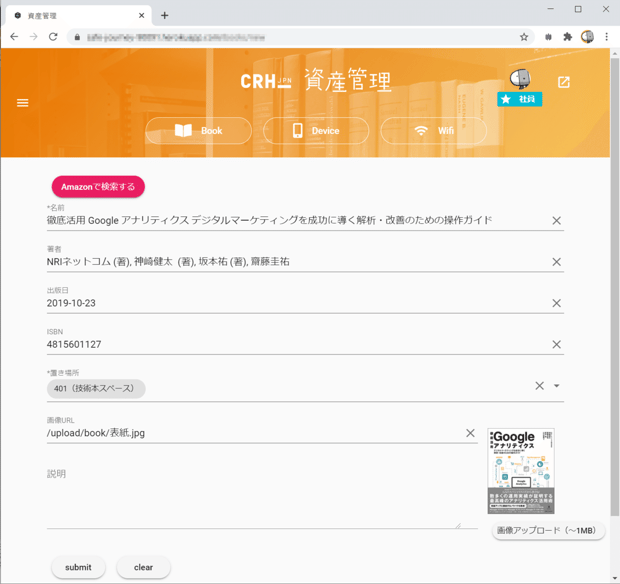Click the extension icon left of puzzle piece

click(x=548, y=37)
